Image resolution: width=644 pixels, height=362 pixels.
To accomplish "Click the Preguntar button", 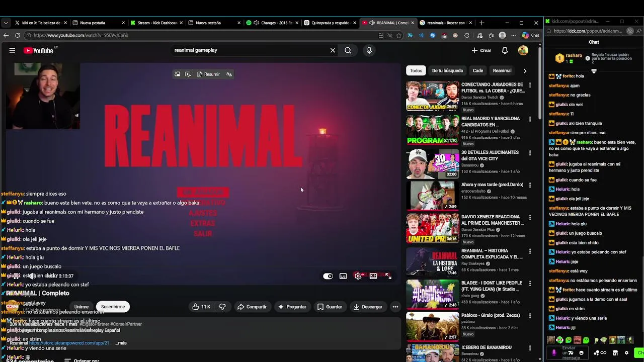I will point(292,307).
